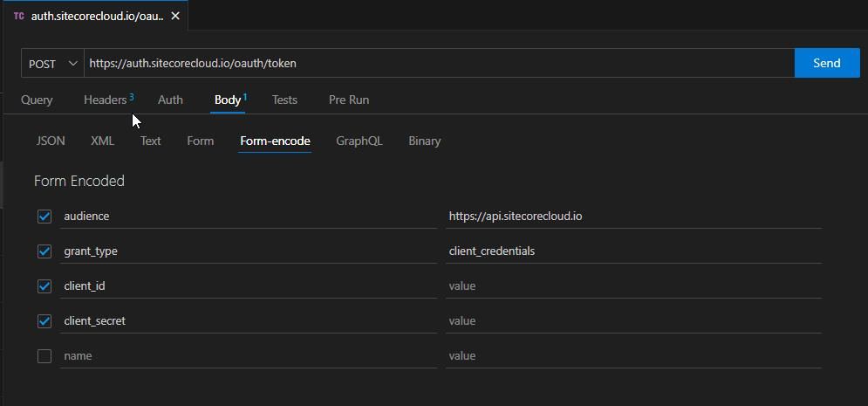Viewport: 868px width, 406px height.
Task: Choose the Text body type
Action: tap(151, 141)
